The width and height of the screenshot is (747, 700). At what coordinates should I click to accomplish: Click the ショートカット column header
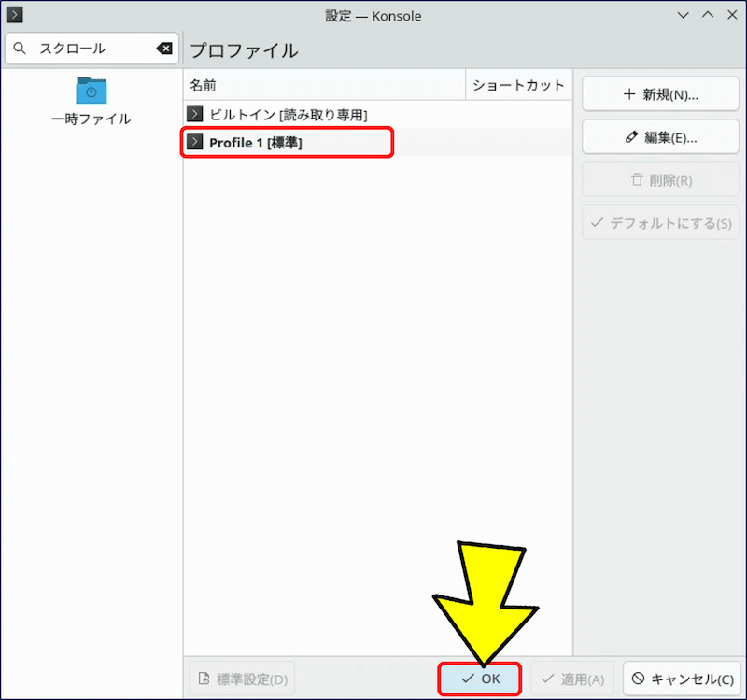pyautogui.click(x=518, y=85)
